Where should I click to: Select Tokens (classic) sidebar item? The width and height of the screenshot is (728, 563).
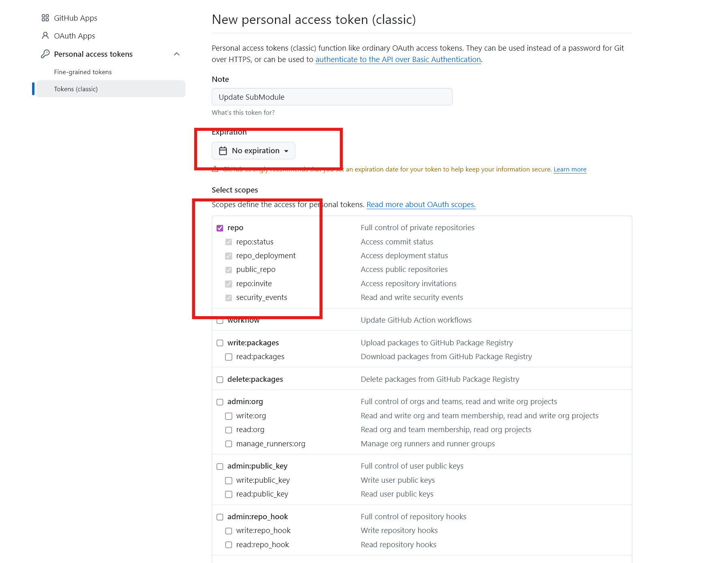click(x=76, y=89)
